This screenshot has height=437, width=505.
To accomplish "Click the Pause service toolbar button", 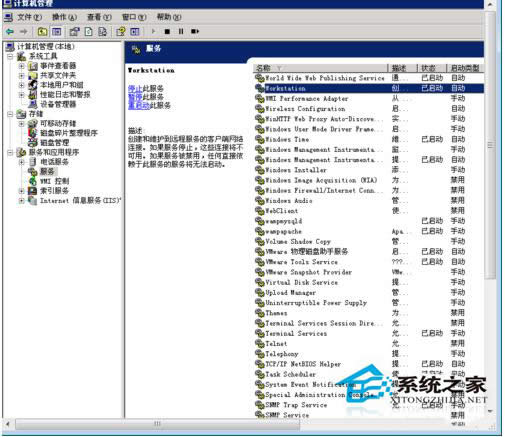I will point(181,32).
